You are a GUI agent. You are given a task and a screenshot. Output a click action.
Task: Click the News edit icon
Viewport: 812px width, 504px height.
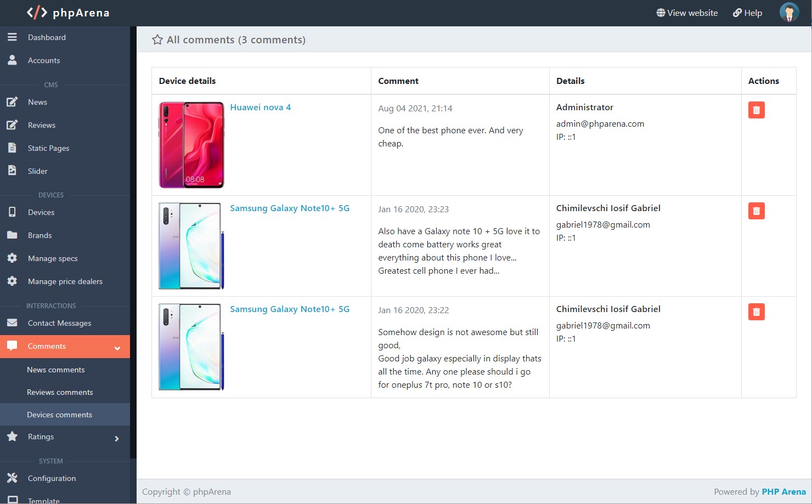[x=12, y=102]
